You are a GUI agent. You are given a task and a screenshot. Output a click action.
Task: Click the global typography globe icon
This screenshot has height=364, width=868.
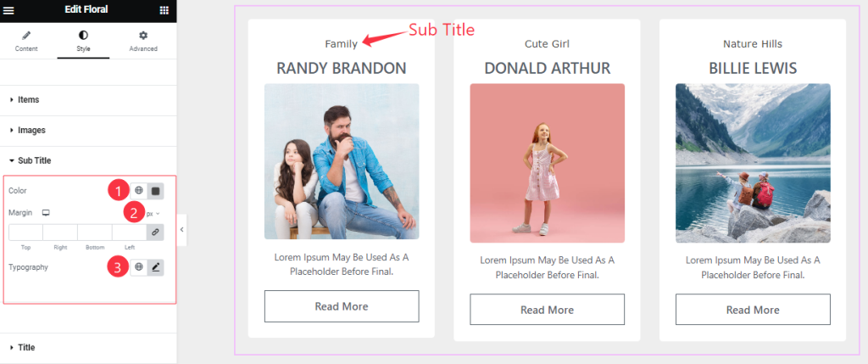(x=139, y=267)
